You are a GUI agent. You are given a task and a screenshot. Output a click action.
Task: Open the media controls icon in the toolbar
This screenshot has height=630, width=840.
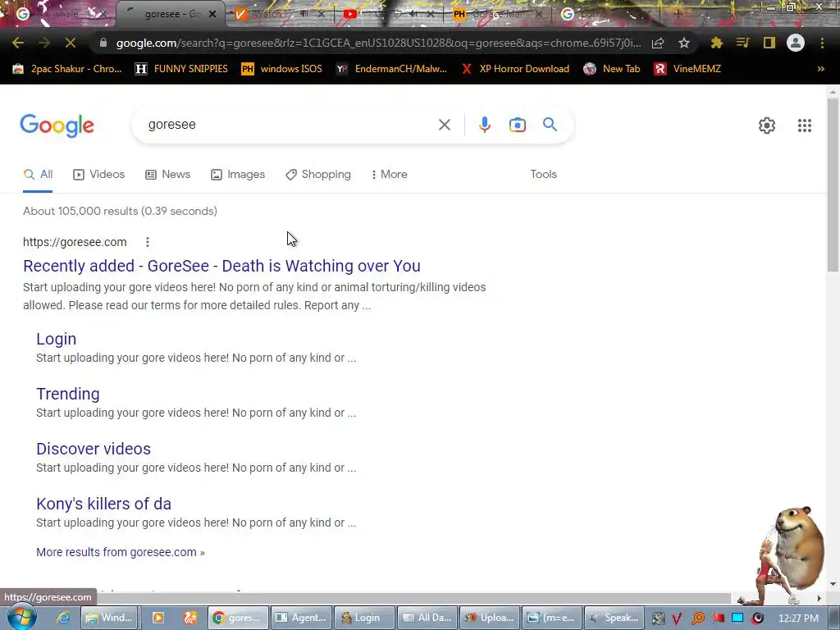coord(742,43)
